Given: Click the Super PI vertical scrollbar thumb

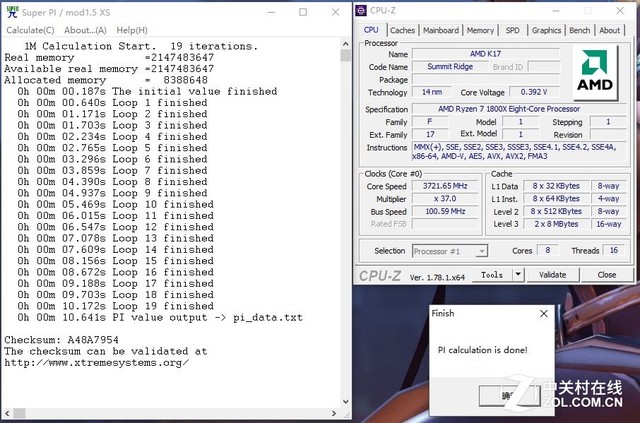Looking at the screenshot, I should [346, 55].
